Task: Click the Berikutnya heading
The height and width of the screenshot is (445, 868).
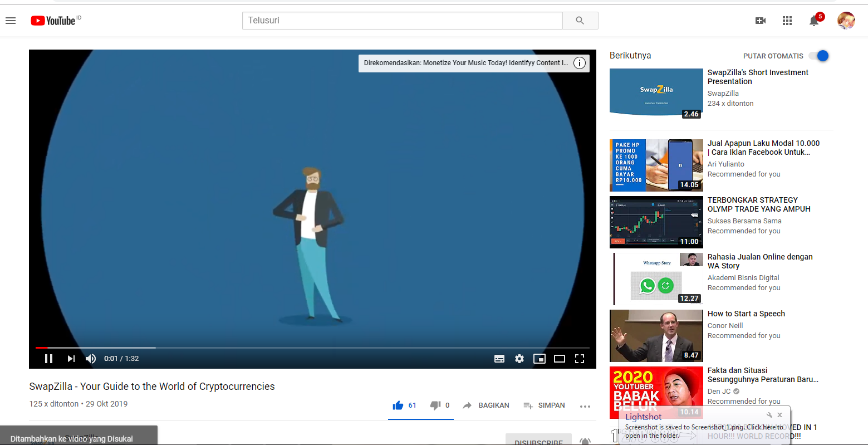Action: pyautogui.click(x=630, y=56)
